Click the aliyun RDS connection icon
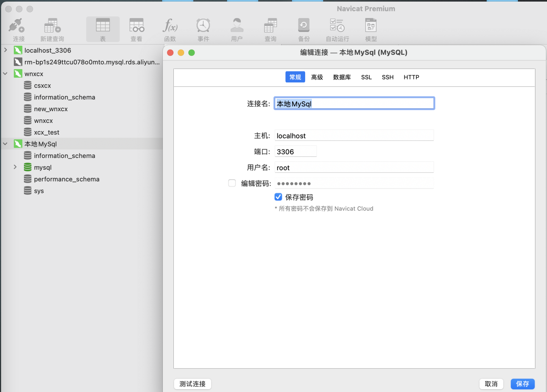The height and width of the screenshot is (392, 547). [x=18, y=62]
